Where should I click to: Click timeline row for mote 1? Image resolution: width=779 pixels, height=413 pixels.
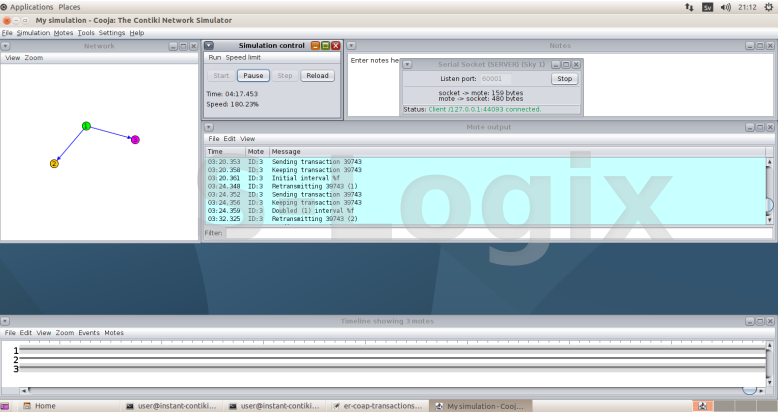[x=390, y=350]
